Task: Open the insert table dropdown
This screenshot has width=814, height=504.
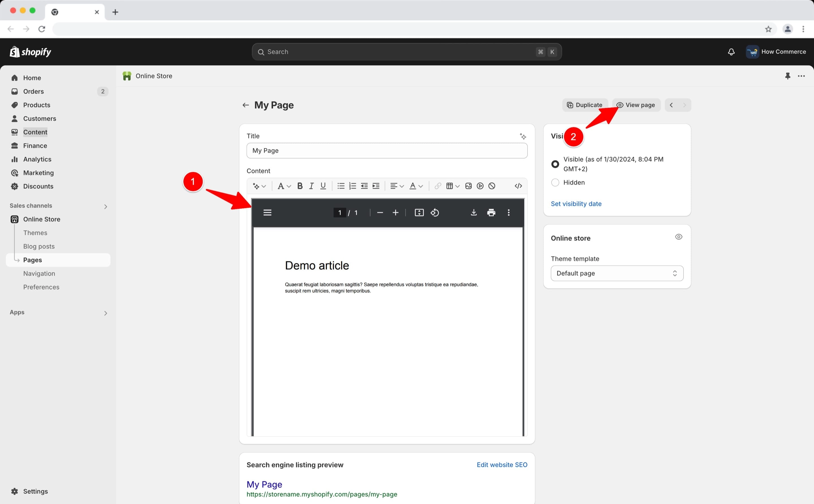Action: coord(453,186)
